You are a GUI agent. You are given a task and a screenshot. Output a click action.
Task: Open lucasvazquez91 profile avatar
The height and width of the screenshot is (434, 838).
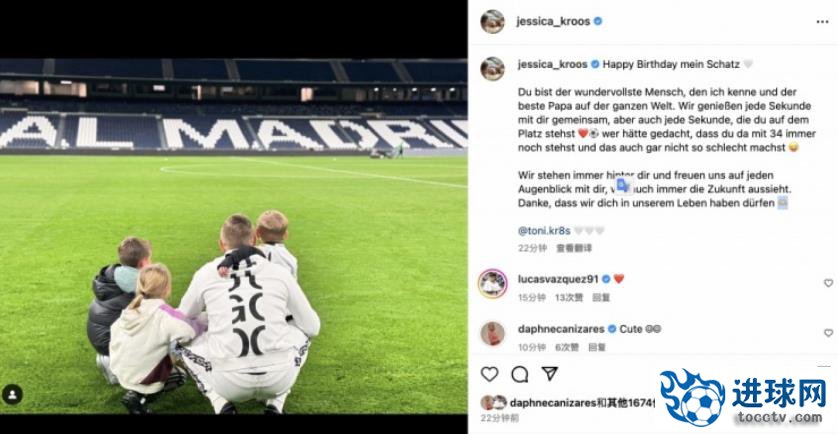[492, 284]
